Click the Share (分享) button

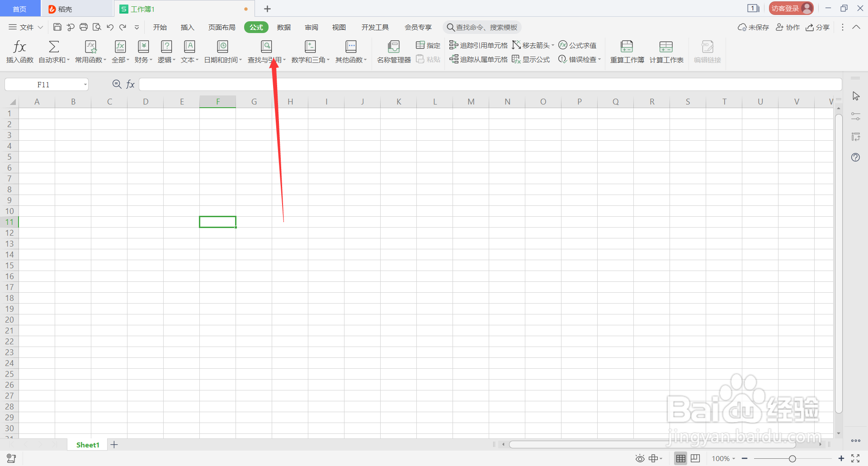coord(818,27)
